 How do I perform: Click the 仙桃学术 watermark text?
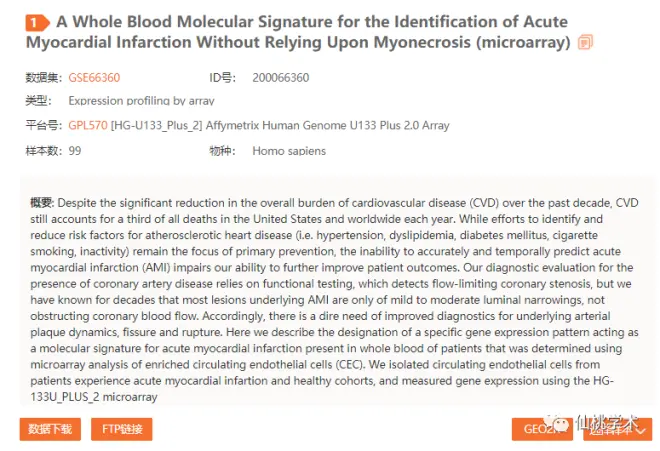[607, 422]
